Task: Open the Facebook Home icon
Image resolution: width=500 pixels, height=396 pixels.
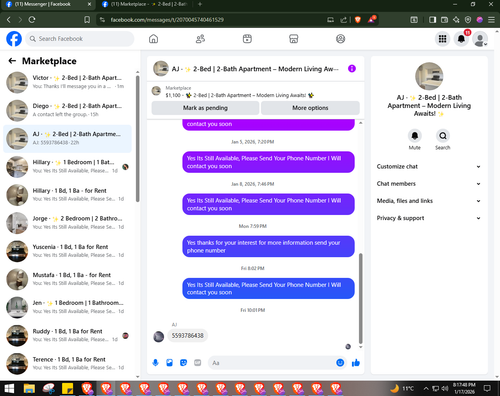Action: 153,39
